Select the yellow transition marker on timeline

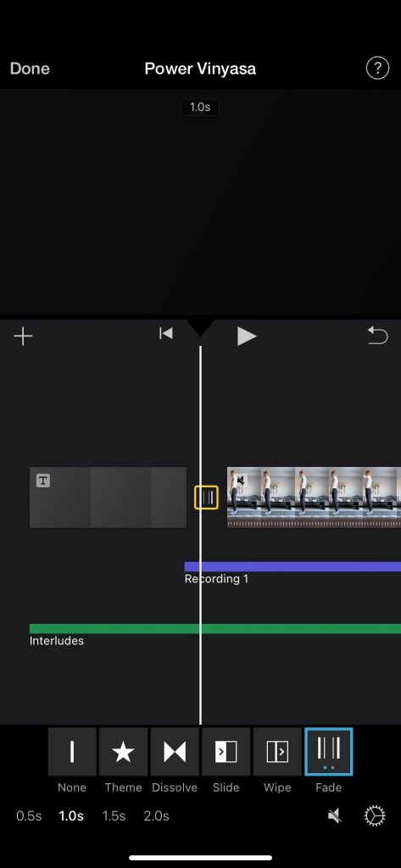pos(206,497)
